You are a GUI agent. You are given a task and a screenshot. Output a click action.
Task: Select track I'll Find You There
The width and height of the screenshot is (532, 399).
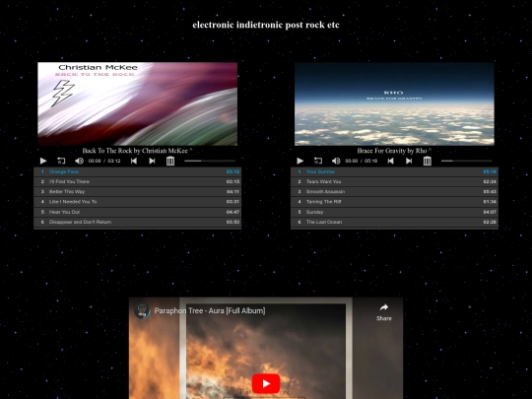[137, 181]
